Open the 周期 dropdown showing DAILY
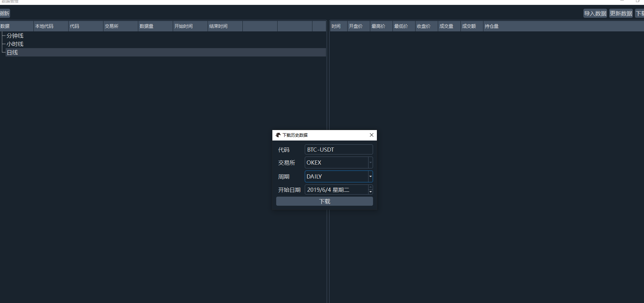 (x=339, y=176)
